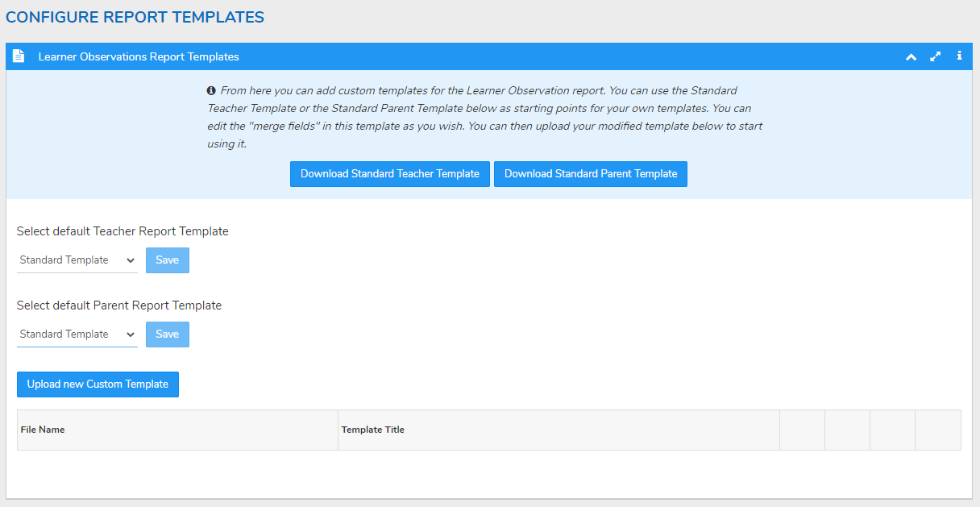The height and width of the screenshot is (507, 980).
Task: Click the Select default Teacher Report Template label
Action: (x=122, y=231)
